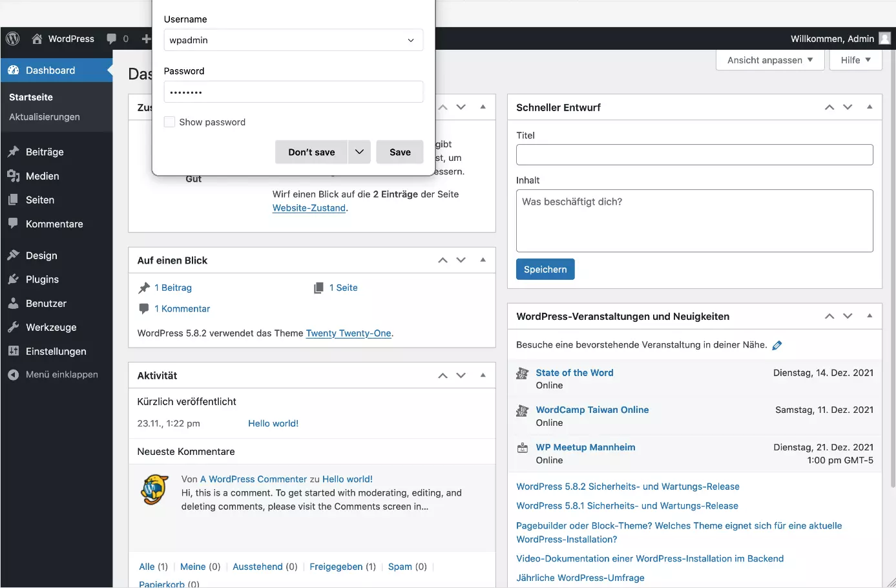Focus the Titel input field
The height and width of the screenshot is (588, 896).
coord(694,154)
